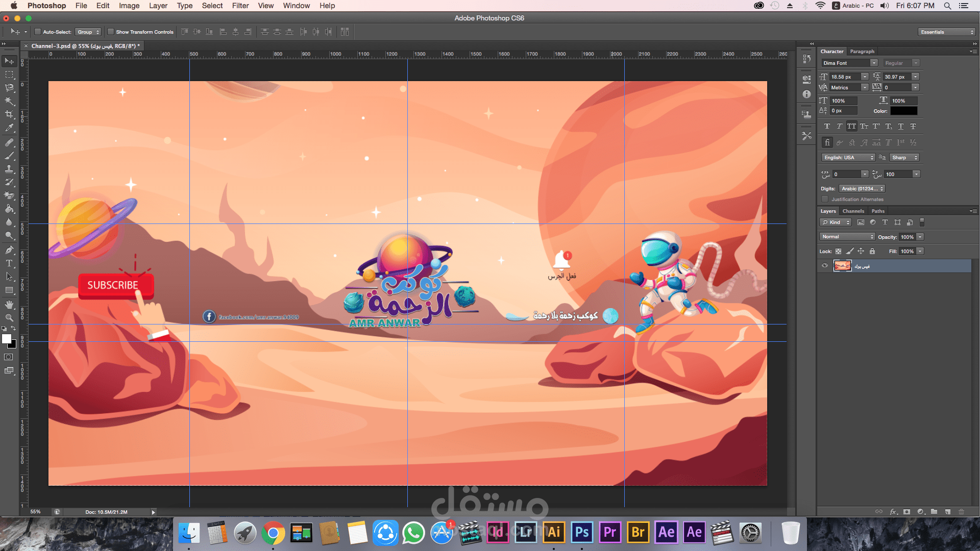Open the Normal blend mode dropdown
This screenshot has height=551, width=980.
click(847, 237)
